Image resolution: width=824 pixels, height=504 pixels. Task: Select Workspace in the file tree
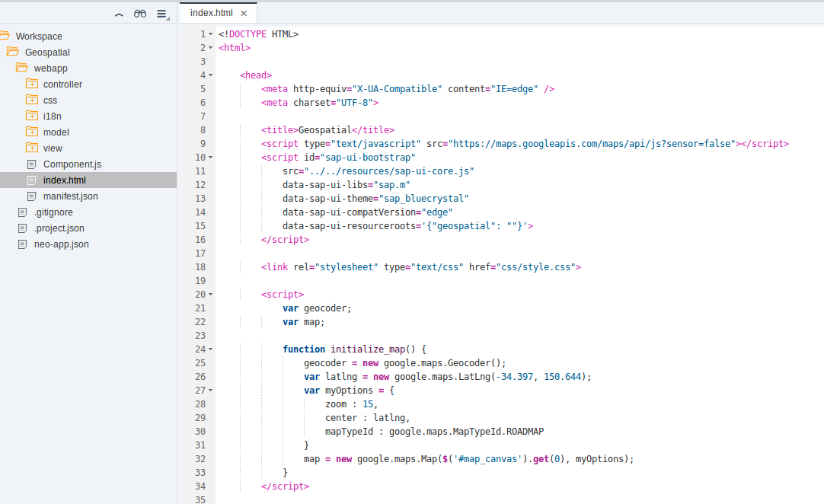(x=39, y=37)
